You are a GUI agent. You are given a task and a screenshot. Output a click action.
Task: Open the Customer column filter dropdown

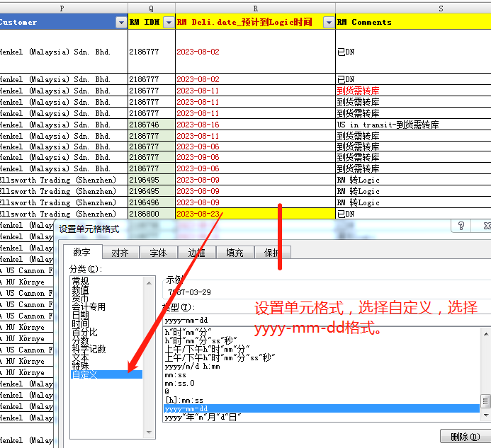pyautogui.click(x=120, y=23)
